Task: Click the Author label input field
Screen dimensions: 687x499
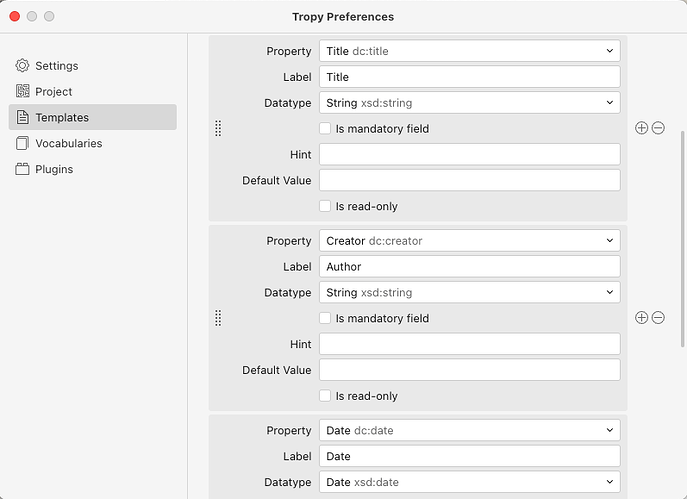Action: pos(470,266)
